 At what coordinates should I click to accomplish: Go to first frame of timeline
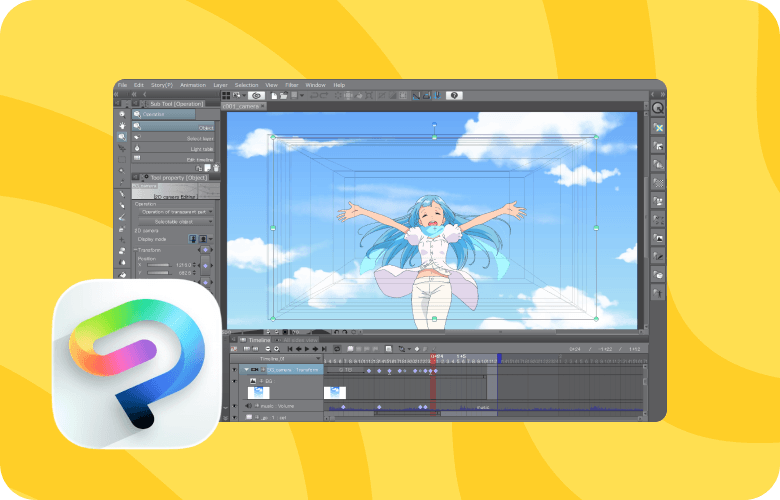[x=290, y=349]
